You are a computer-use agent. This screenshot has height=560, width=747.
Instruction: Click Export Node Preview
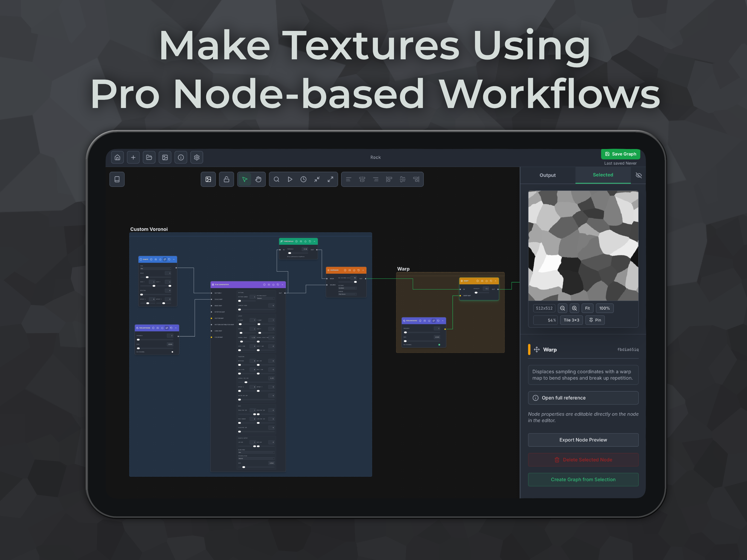583,440
